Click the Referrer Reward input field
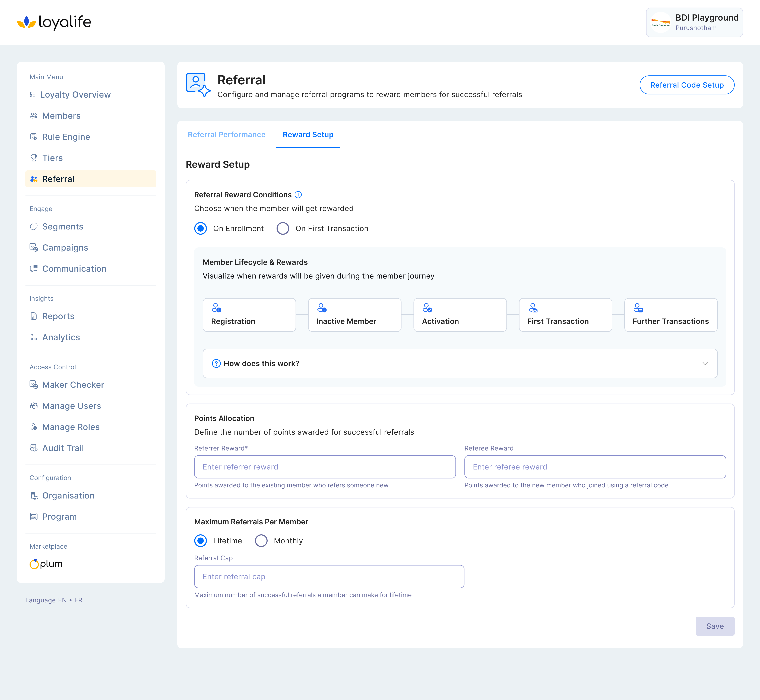 pos(325,467)
